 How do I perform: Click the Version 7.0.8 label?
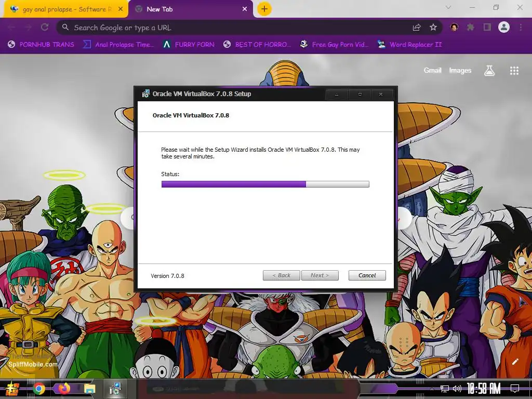pyautogui.click(x=168, y=276)
